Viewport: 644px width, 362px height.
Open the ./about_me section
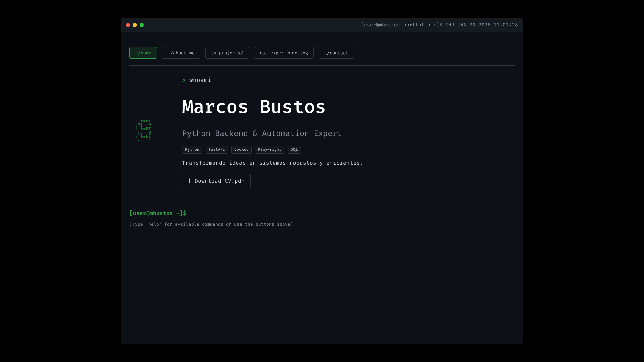pos(181,53)
